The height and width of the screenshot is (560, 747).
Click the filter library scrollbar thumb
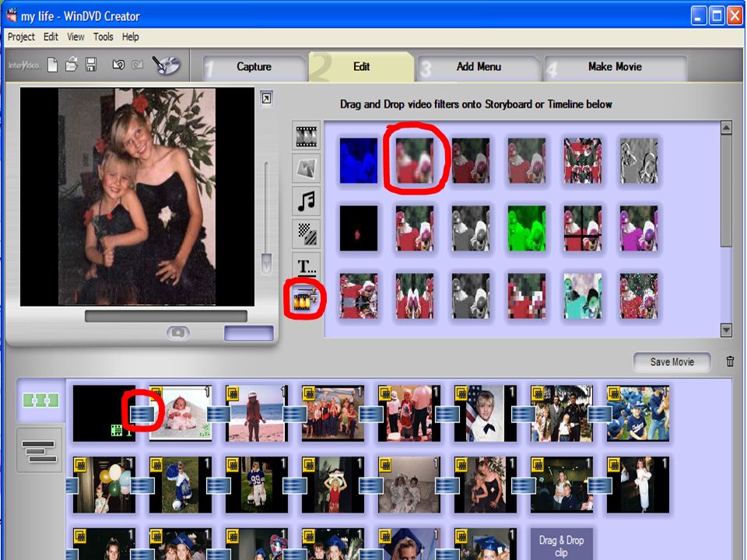[726, 191]
